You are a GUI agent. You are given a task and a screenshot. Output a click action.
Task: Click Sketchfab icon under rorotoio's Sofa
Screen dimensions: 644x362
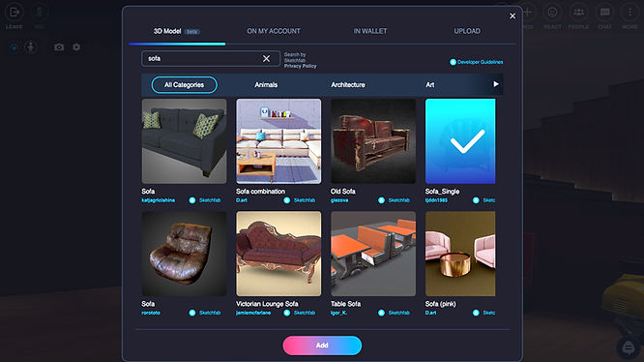[192, 313]
